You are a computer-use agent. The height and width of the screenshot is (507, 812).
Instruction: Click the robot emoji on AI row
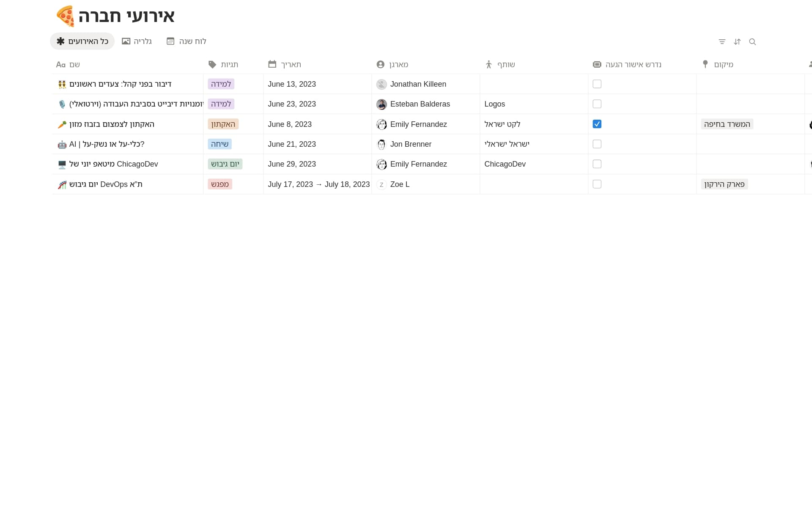62,145
